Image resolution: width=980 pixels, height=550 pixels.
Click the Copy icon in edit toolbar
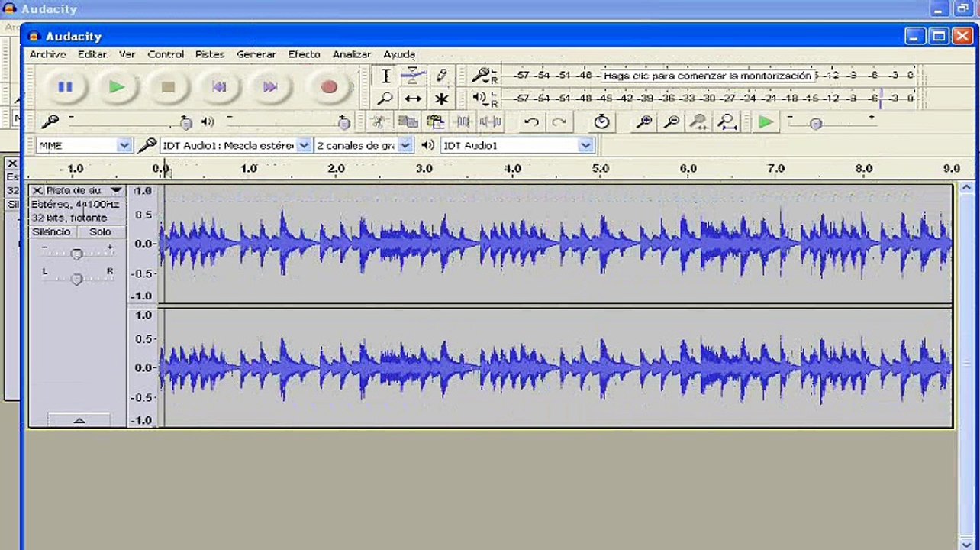408,121
